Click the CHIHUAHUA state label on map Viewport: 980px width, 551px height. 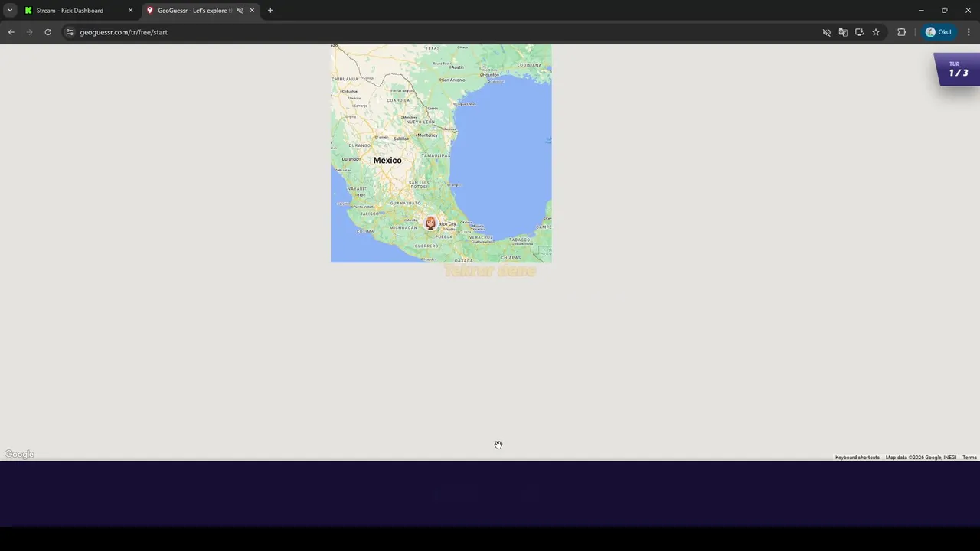pyautogui.click(x=345, y=79)
